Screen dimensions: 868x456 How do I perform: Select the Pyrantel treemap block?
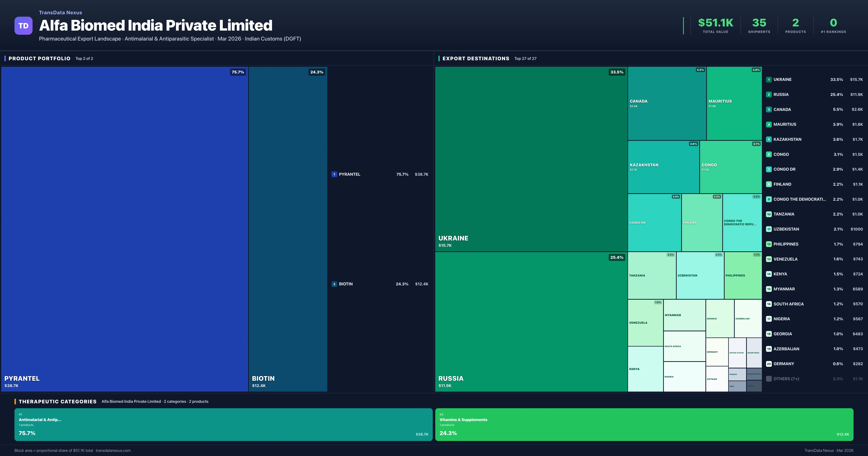click(125, 229)
